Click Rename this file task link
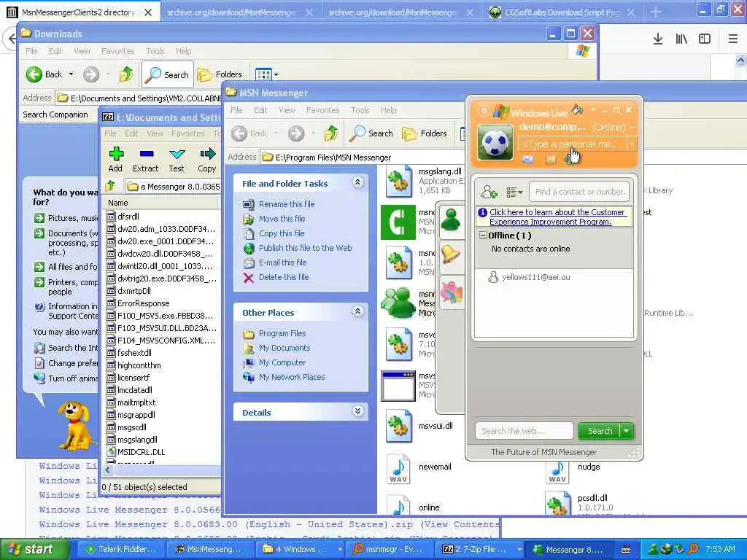The width and height of the screenshot is (747, 560). (287, 204)
